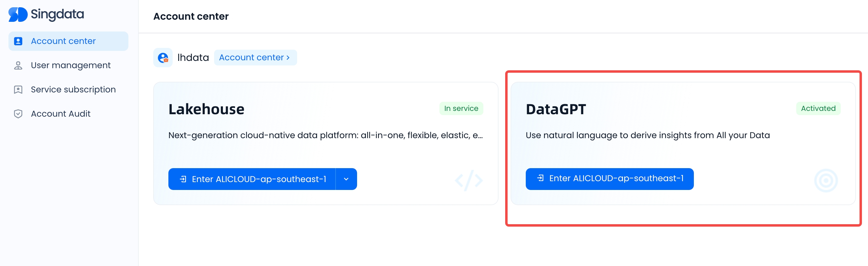Click the lhdata user avatar icon

coord(163,58)
